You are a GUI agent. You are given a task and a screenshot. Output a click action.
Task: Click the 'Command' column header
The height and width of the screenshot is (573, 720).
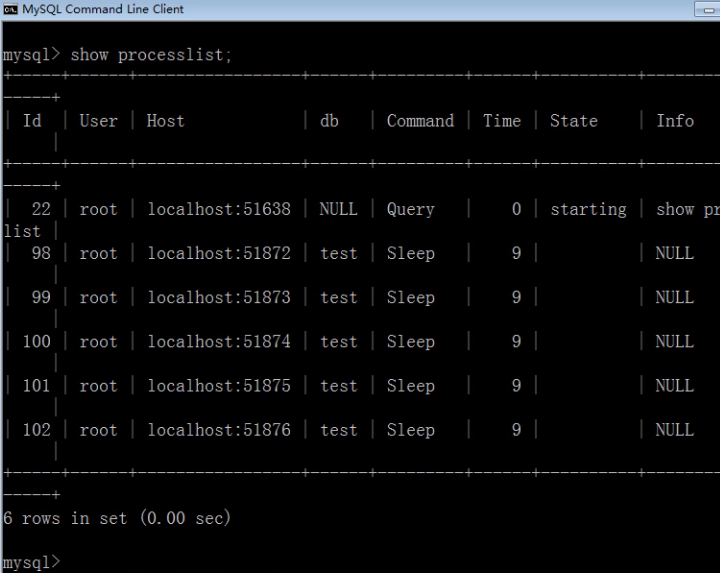(420, 121)
